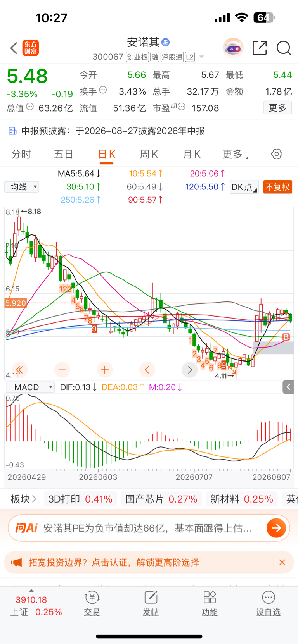The image size is (298, 644).
Task: Tap the 融 margin badge
Action: pos(155,57)
